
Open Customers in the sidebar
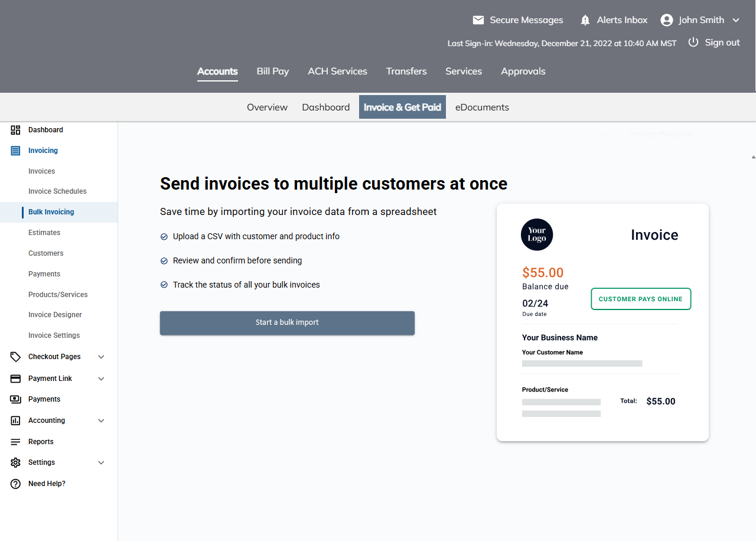click(45, 253)
